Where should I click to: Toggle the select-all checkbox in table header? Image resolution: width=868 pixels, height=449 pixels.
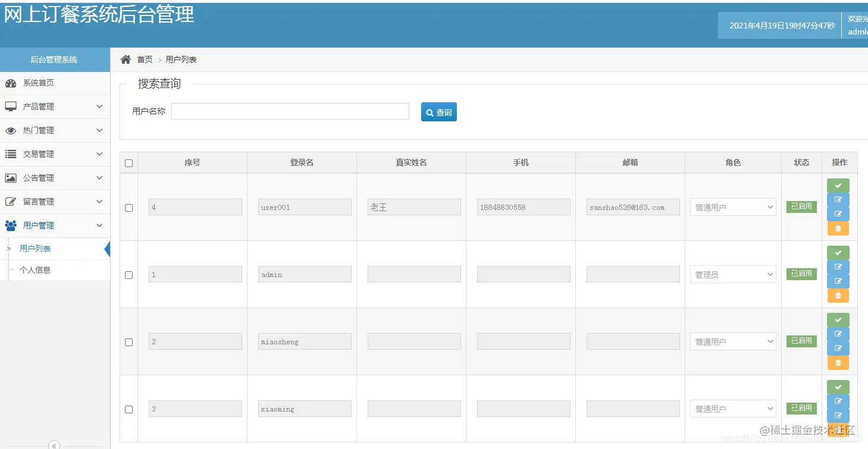tap(129, 164)
